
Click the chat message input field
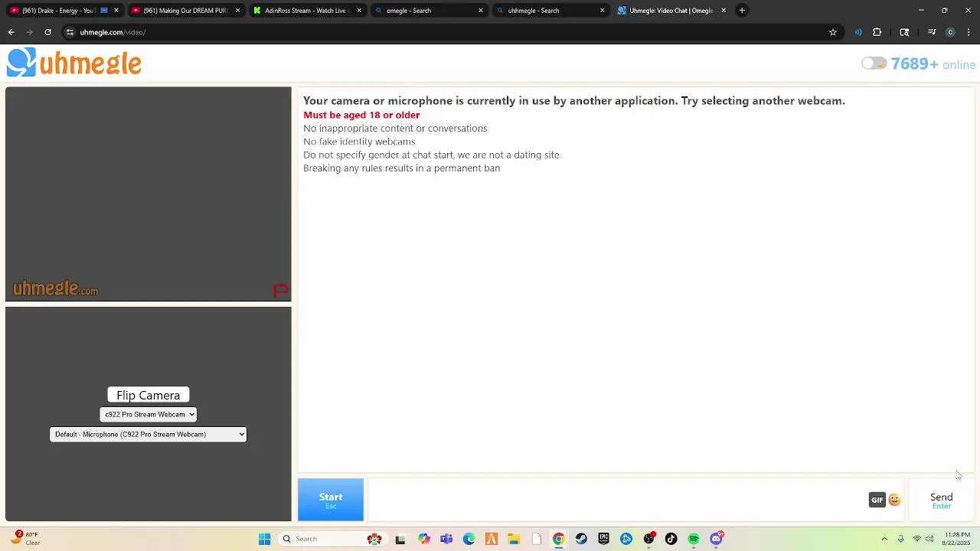pos(616,500)
